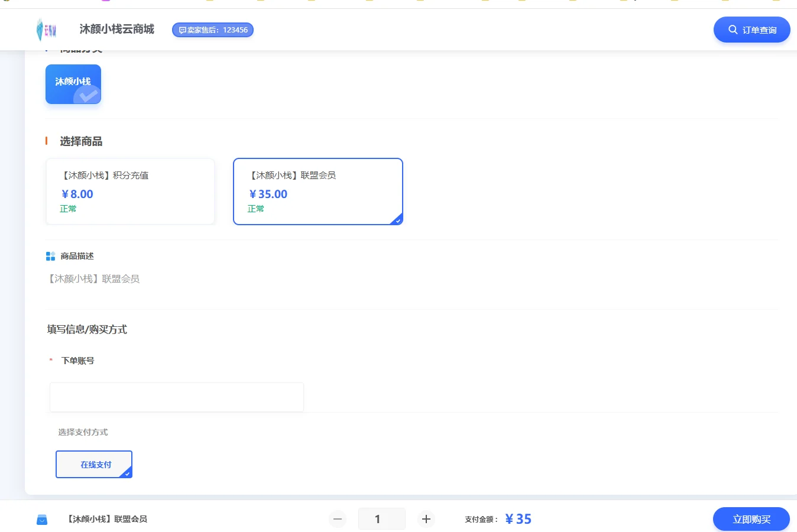
Task: Click the quantity number field
Action: point(381,519)
